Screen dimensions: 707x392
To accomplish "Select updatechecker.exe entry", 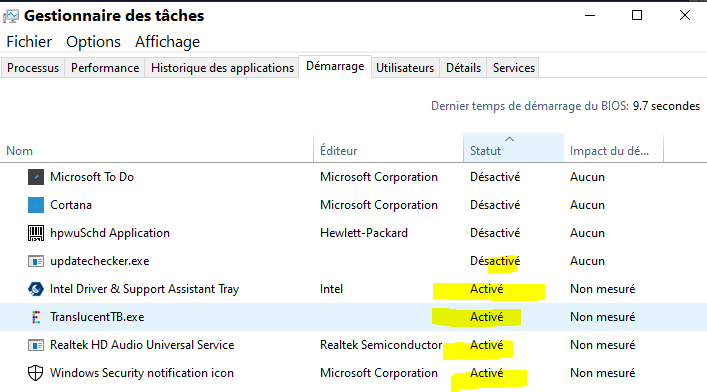I will tap(100, 261).
